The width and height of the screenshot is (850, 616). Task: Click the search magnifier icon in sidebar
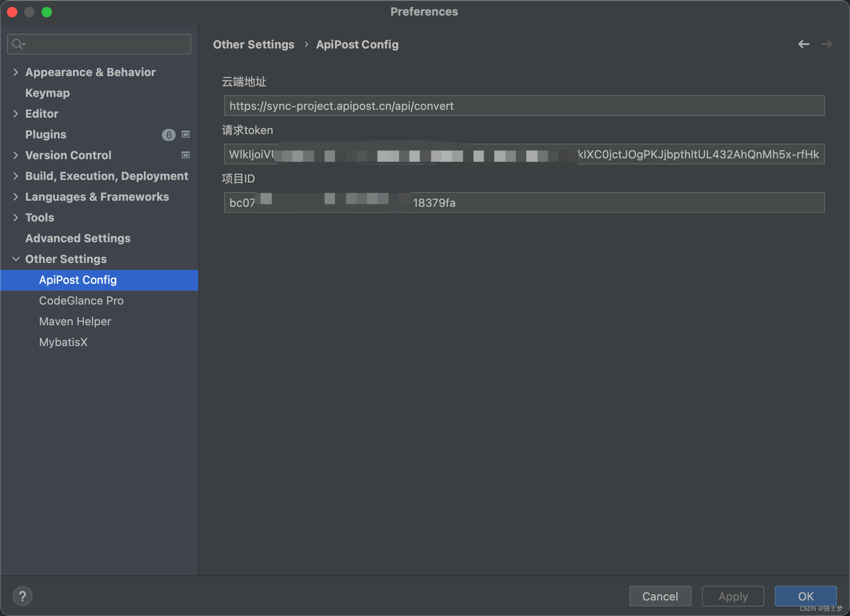click(x=18, y=44)
